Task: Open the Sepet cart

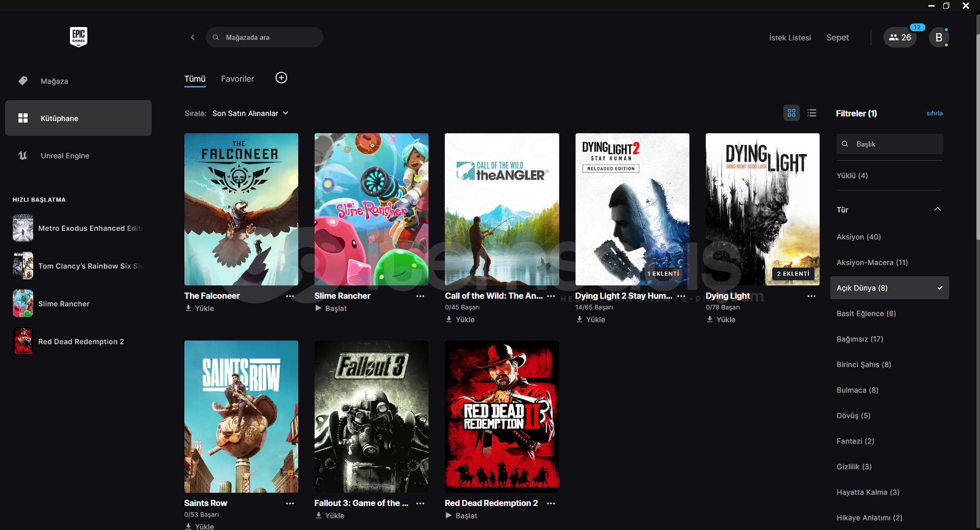Action: click(838, 38)
